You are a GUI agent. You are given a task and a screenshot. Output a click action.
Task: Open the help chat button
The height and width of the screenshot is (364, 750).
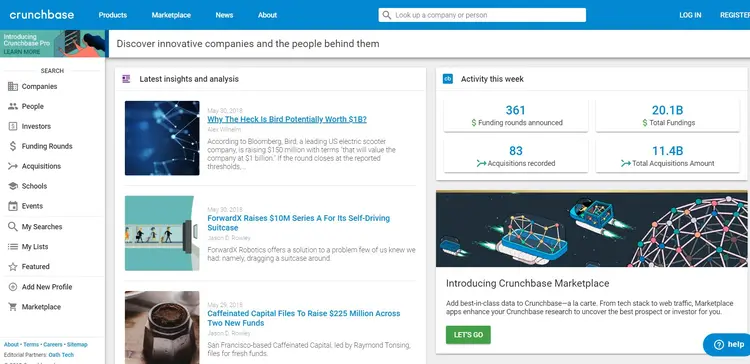click(727, 344)
